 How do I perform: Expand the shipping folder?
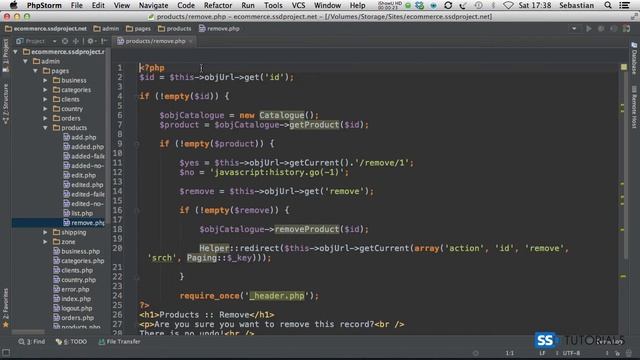(45, 232)
